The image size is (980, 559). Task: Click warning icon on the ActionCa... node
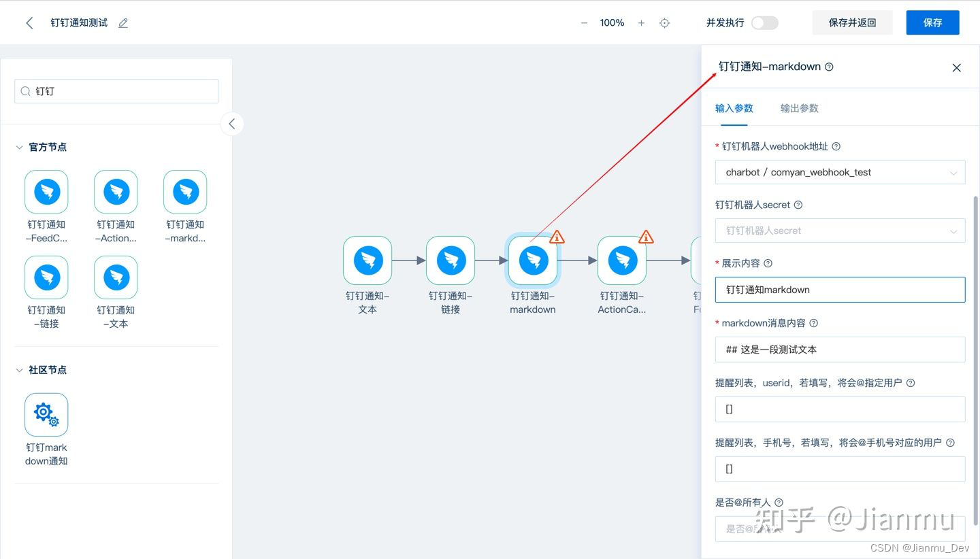[x=647, y=237]
